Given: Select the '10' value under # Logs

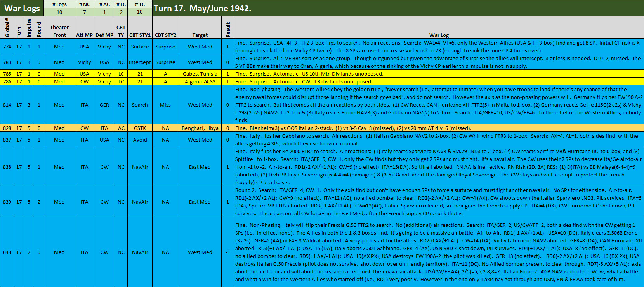Looking at the screenshot, I should click(x=59, y=12).
